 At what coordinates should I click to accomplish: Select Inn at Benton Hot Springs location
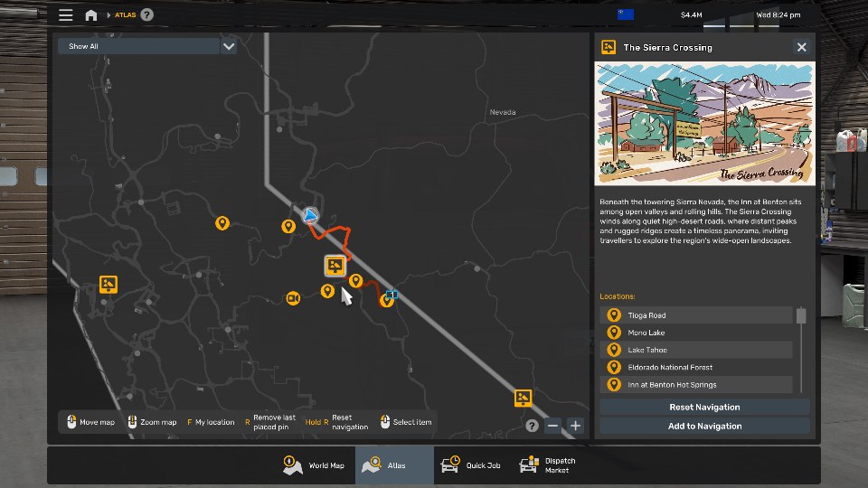(696, 385)
